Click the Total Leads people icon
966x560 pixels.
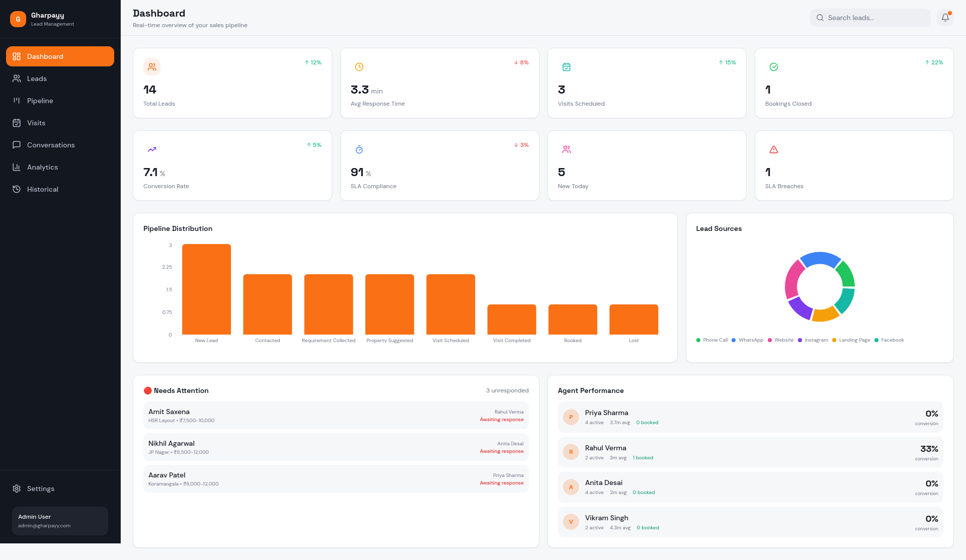click(x=152, y=67)
